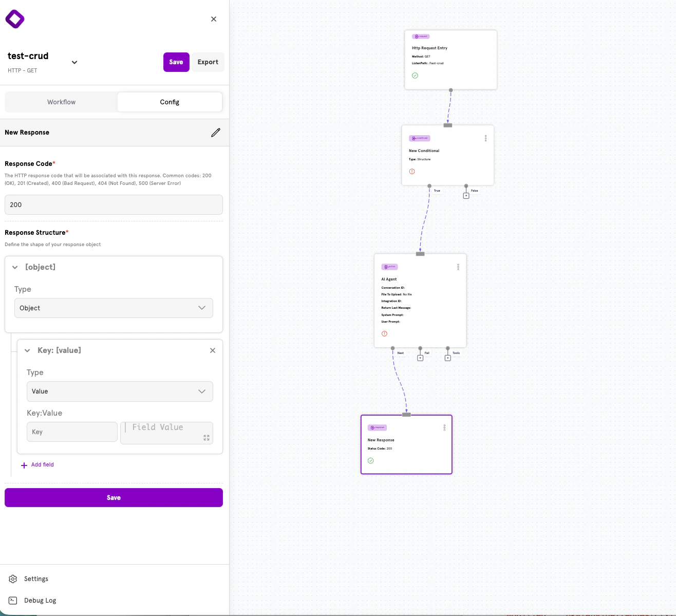Select the New Response node title on canvas
This screenshot has width=676, height=616.
tap(381, 440)
